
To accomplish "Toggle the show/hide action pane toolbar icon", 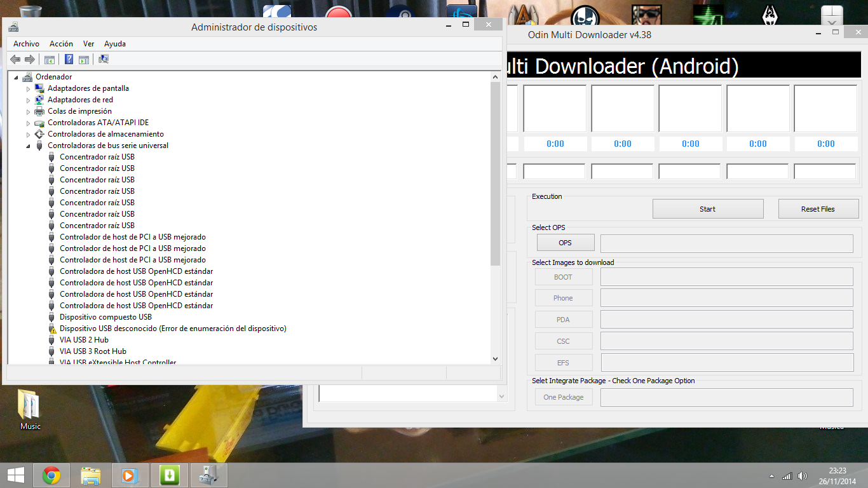I will coord(83,59).
